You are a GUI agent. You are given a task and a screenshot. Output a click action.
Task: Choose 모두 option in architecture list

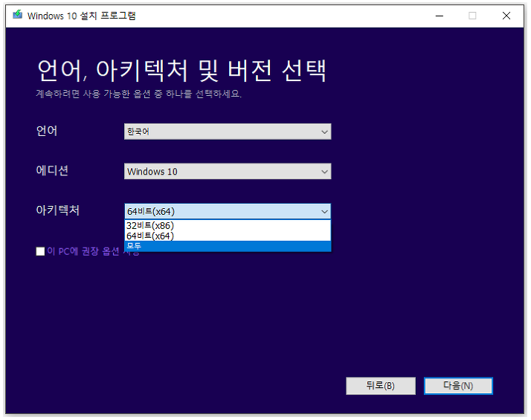[228, 246]
